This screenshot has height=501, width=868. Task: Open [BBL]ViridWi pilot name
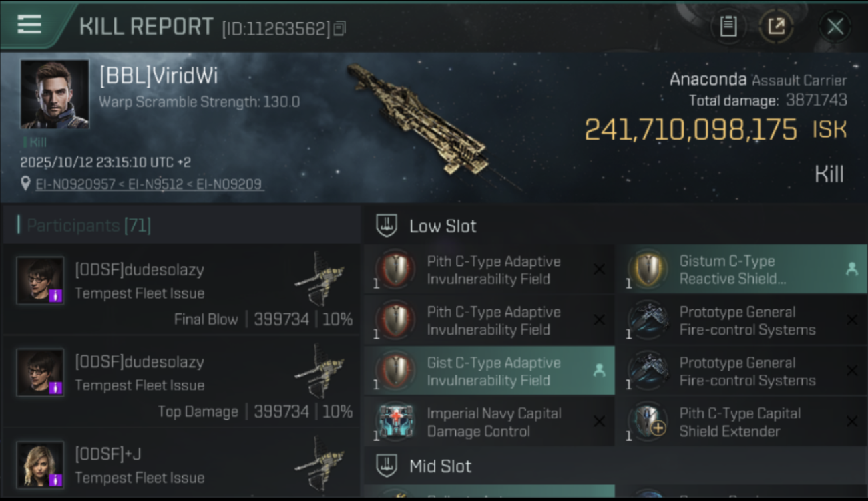[x=158, y=75]
